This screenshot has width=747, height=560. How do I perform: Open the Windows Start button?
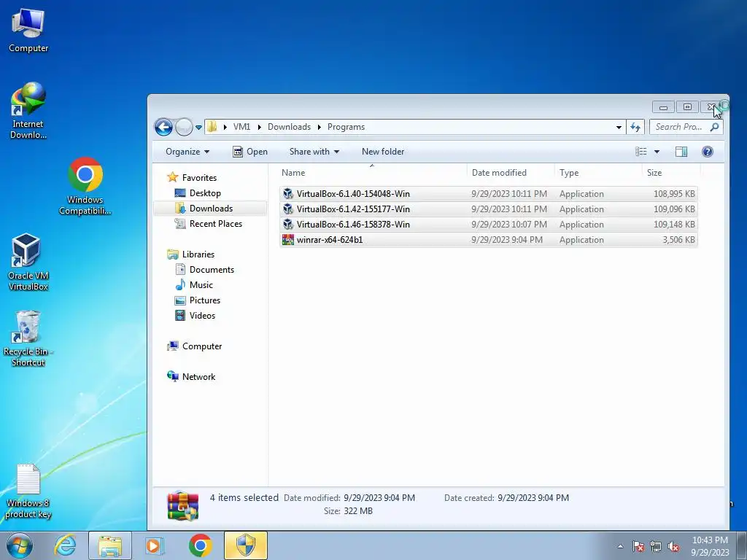[x=20, y=545]
